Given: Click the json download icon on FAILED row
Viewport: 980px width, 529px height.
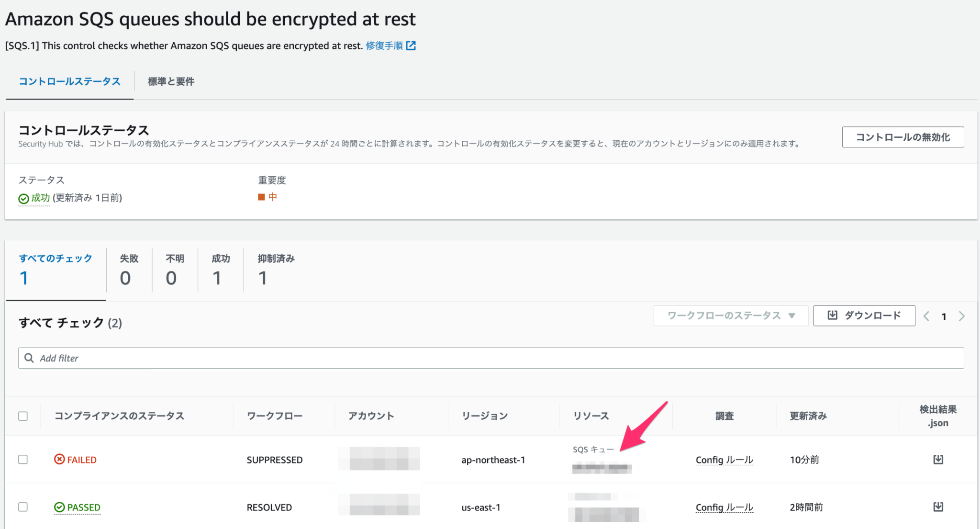Looking at the screenshot, I should pyautogui.click(x=938, y=459).
